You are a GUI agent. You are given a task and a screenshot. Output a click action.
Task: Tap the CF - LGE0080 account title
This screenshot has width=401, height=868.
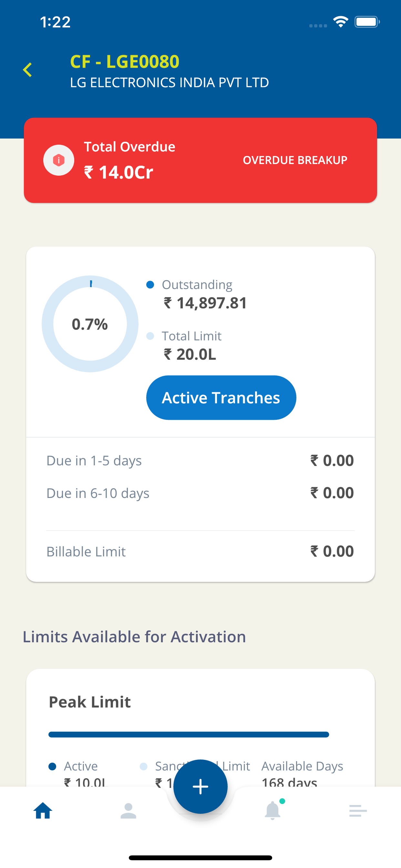[x=125, y=61]
